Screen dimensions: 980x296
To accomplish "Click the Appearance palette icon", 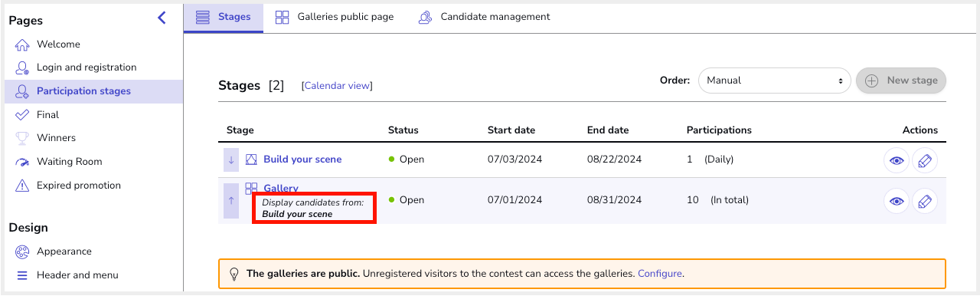I will [22, 252].
